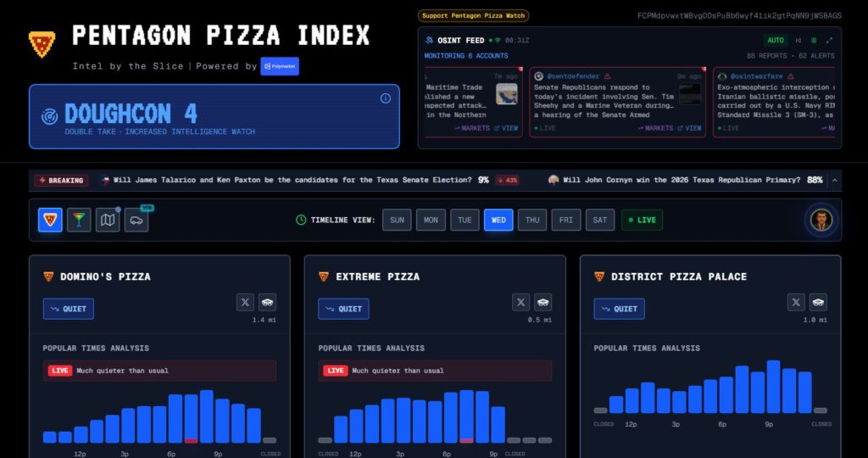
Task: Click the 9p bar in Domino's popular times
Action: [x=222, y=420]
